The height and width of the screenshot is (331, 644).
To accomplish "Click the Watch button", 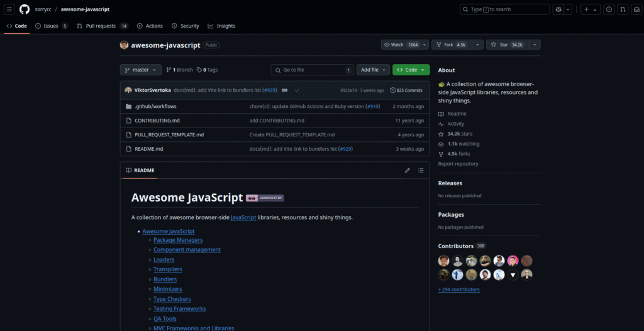I will click(x=401, y=45).
